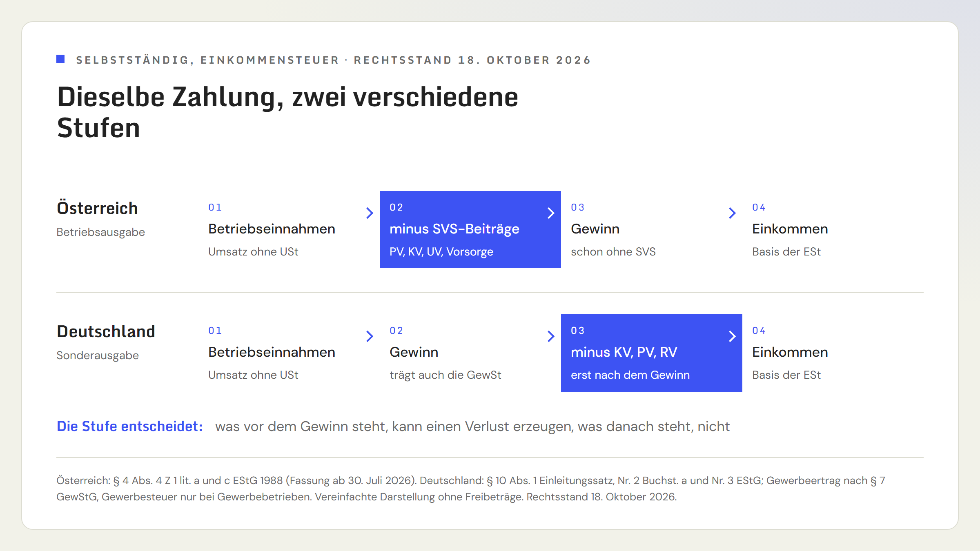Click chevron after Germany's Gewinn step
Screen dimensions: 980x551
pyautogui.click(x=551, y=336)
